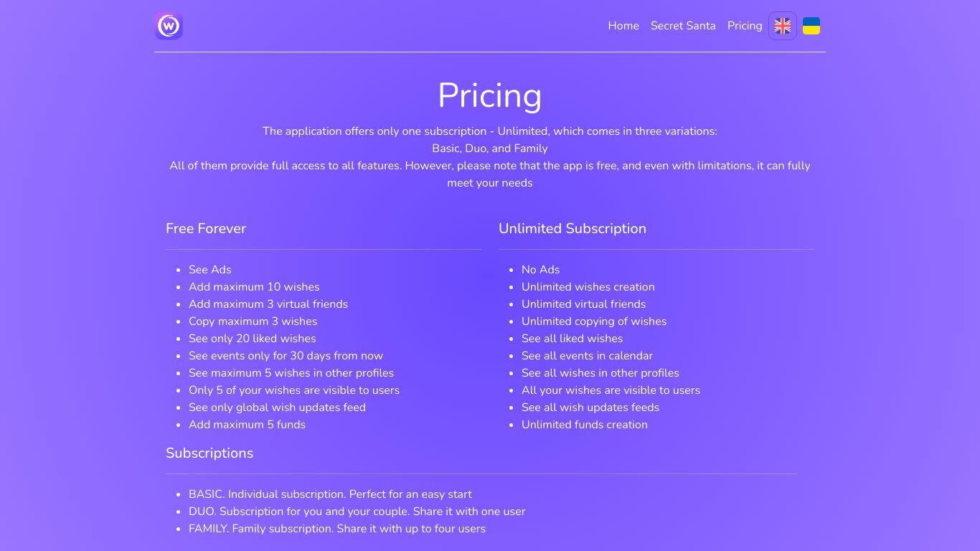Image resolution: width=980 pixels, height=551 pixels.
Task: Click 'Unlimited wishes creation' item
Action: 588,287
